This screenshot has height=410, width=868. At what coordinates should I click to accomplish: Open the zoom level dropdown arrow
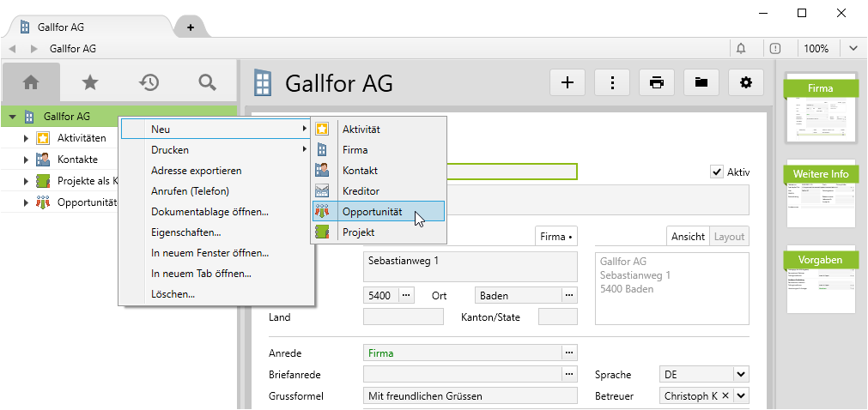pos(853,49)
